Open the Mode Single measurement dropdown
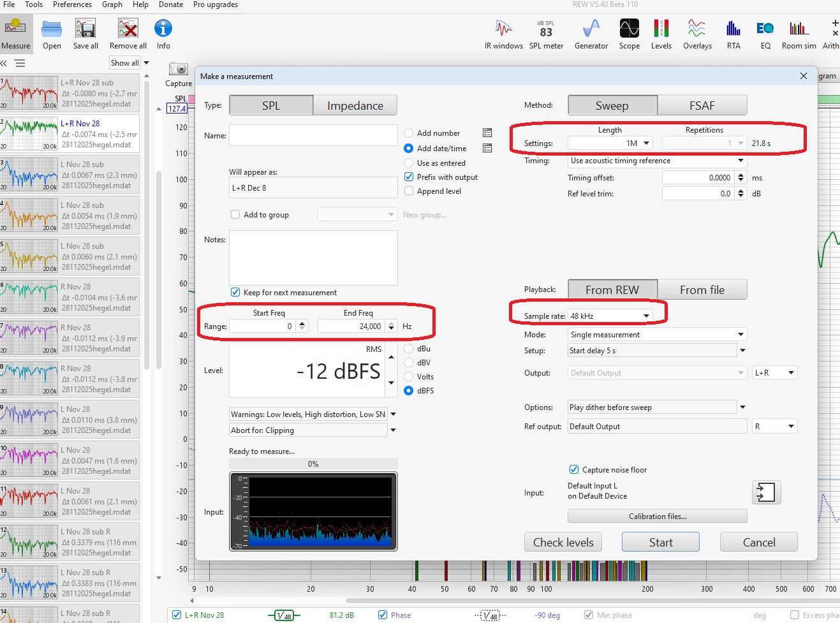Image resolution: width=840 pixels, height=623 pixels. tap(656, 335)
